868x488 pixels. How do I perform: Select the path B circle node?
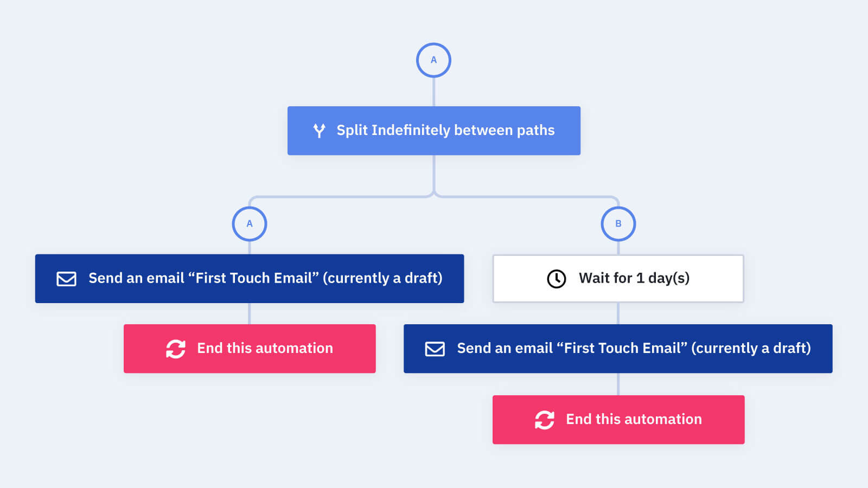tap(618, 223)
